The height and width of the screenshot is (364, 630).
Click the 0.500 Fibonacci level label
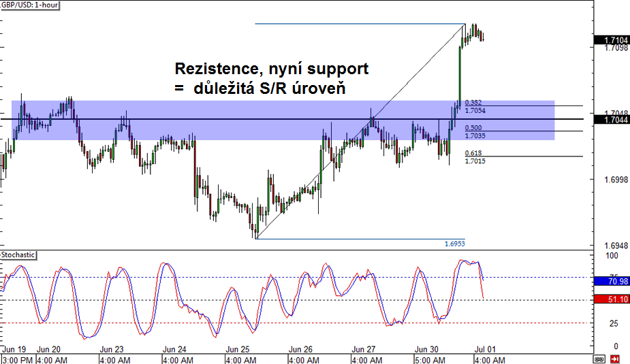[473, 128]
